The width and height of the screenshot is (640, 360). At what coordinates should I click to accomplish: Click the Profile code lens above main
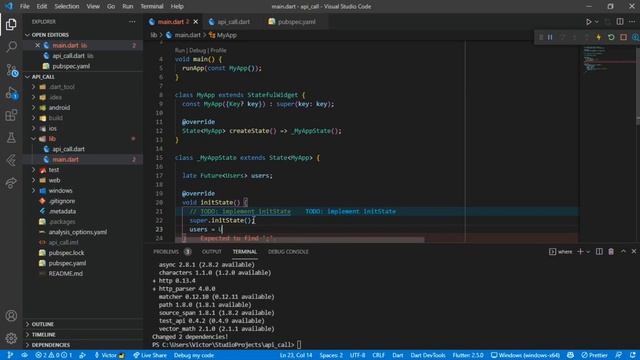(218, 51)
